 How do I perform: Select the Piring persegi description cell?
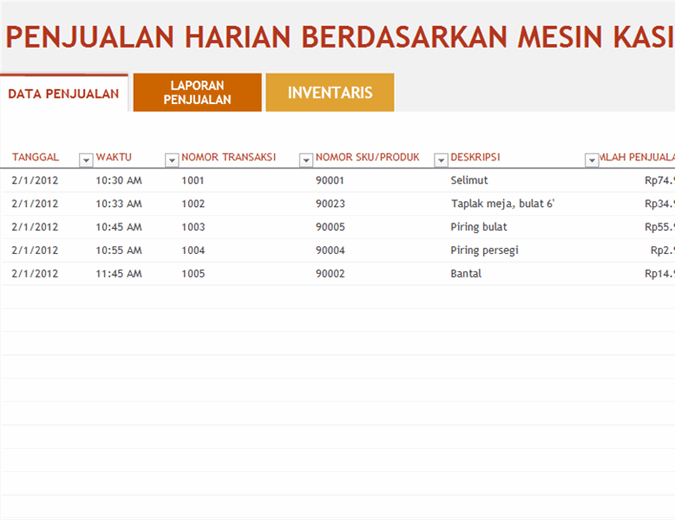click(484, 251)
